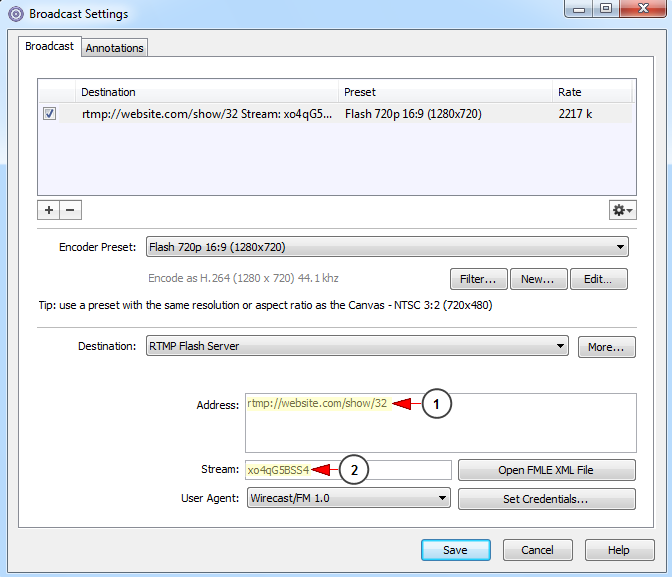Click Edit... to modify the preset

click(x=598, y=279)
